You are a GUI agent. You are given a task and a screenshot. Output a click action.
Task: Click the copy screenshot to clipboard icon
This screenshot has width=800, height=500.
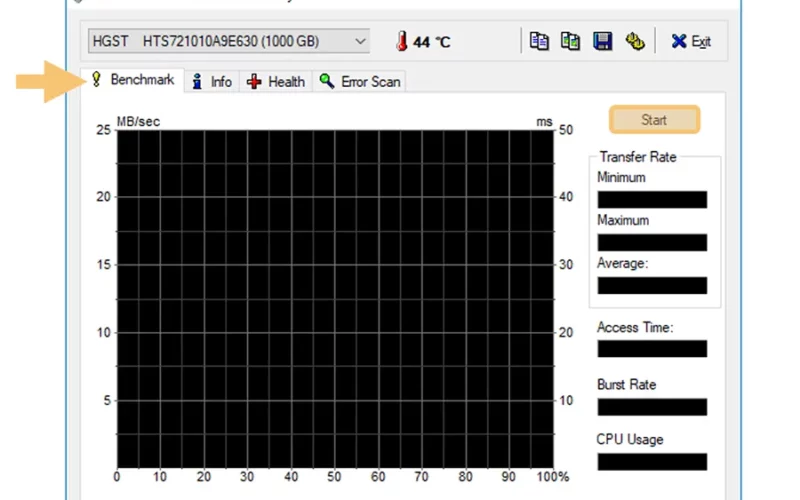(x=570, y=41)
